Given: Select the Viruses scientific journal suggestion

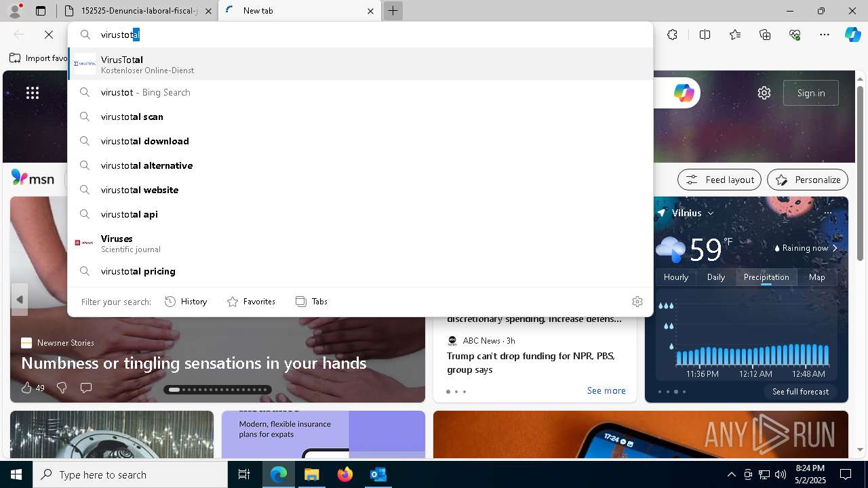Looking at the screenshot, I should 360,243.
